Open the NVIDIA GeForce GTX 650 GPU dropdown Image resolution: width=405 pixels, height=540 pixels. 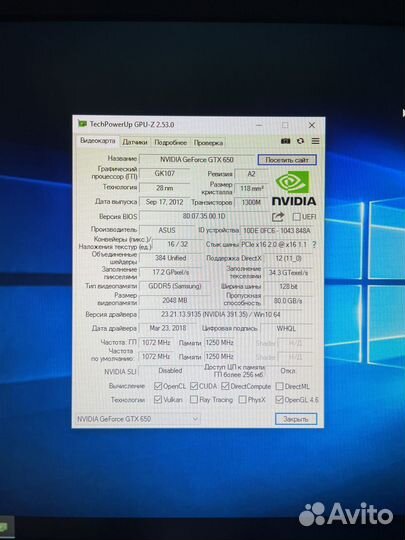[x=138, y=419]
